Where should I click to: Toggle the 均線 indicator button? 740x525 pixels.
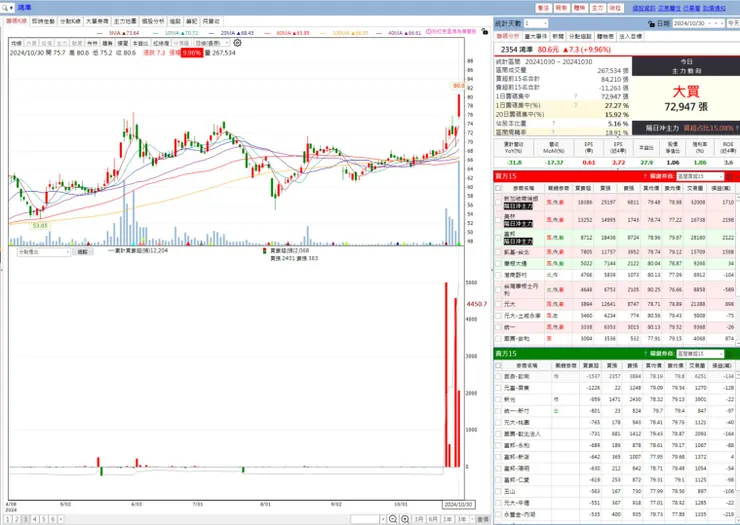17,43
